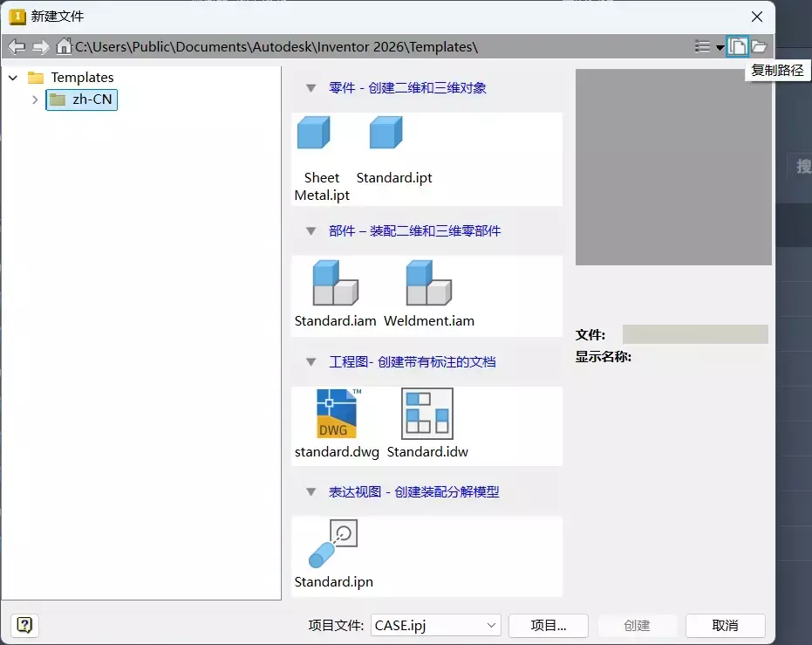Click the 部件 – 装配二维和三维零部件 heading
The width and height of the screenshot is (812, 645).
click(x=415, y=231)
